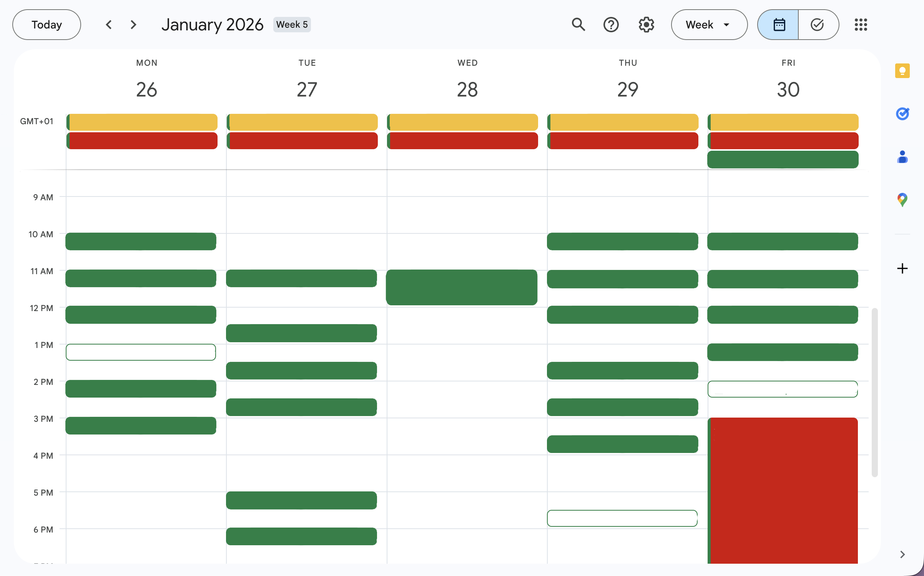Open the Support help icon

click(611, 25)
